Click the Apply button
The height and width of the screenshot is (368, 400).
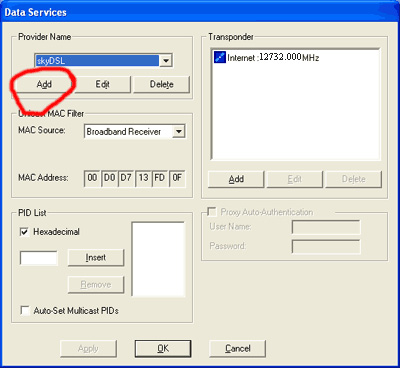88,349
